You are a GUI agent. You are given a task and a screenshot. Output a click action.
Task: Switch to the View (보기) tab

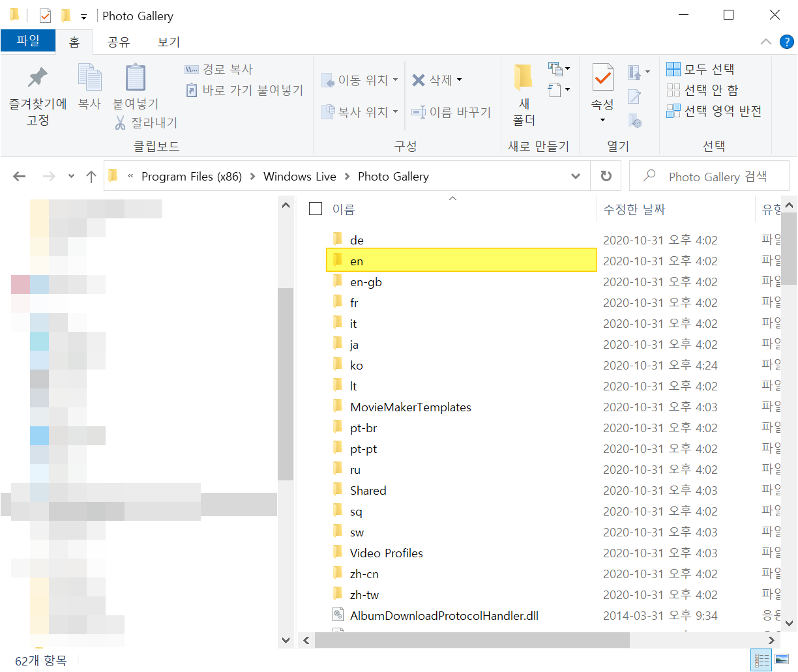pyautogui.click(x=168, y=42)
